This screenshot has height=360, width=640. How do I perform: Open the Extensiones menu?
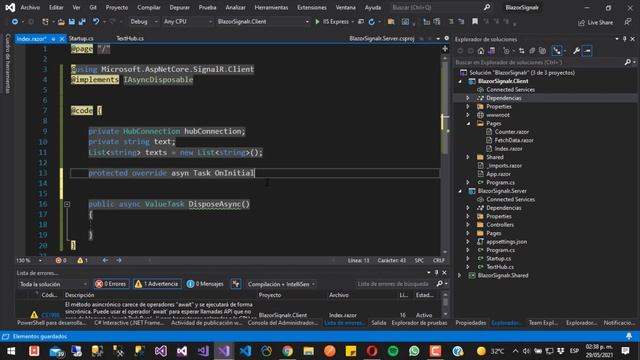[x=312, y=7]
